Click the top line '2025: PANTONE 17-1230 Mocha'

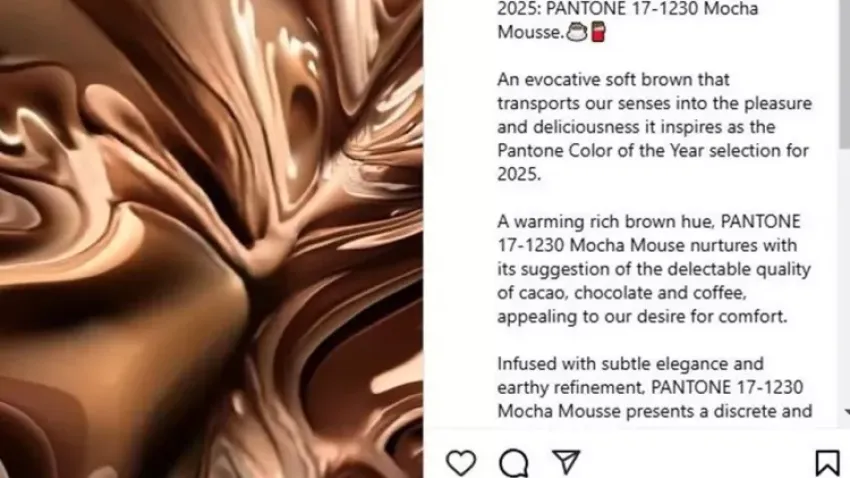[628, 9]
